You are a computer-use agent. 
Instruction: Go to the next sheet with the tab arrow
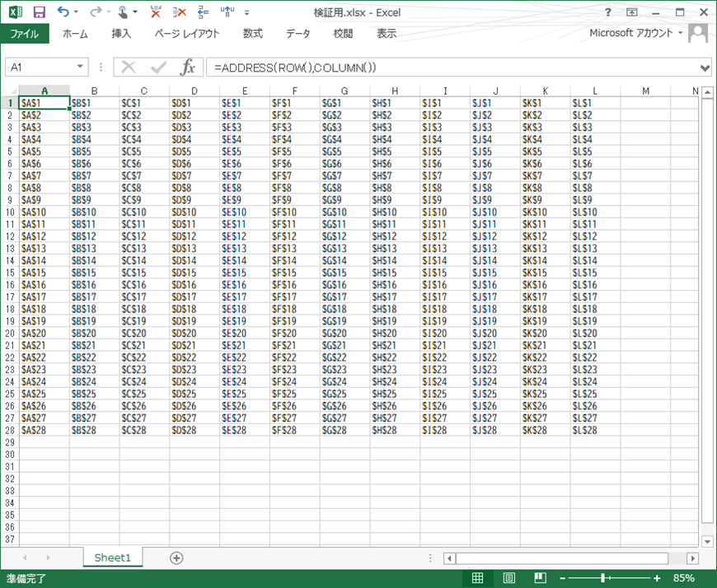pyautogui.click(x=48, y=558)
